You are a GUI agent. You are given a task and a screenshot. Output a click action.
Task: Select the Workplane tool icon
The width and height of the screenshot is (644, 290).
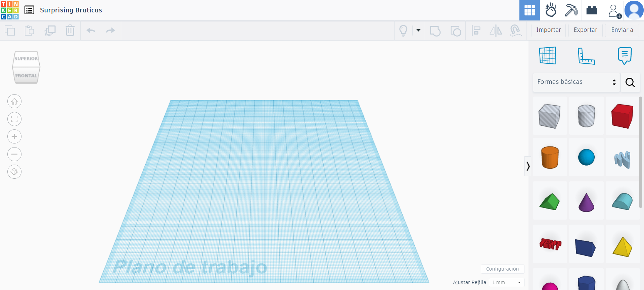click(x=547, y=55)
